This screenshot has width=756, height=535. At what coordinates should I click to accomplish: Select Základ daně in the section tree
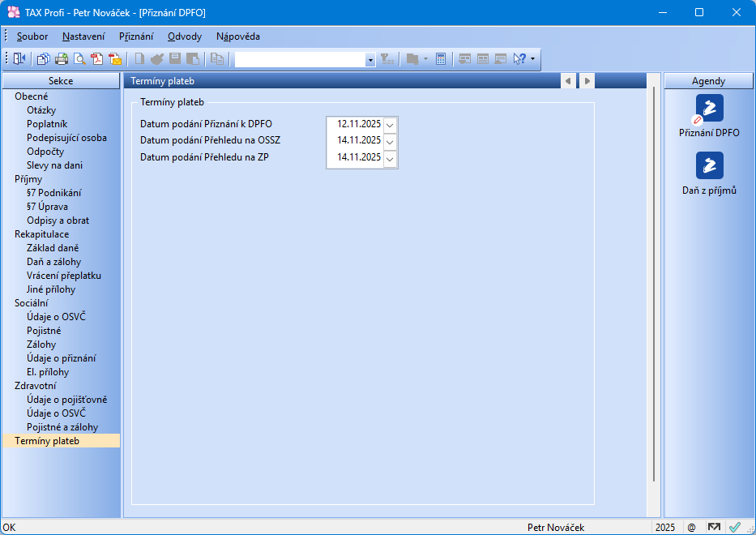click(x=53, y=248)
